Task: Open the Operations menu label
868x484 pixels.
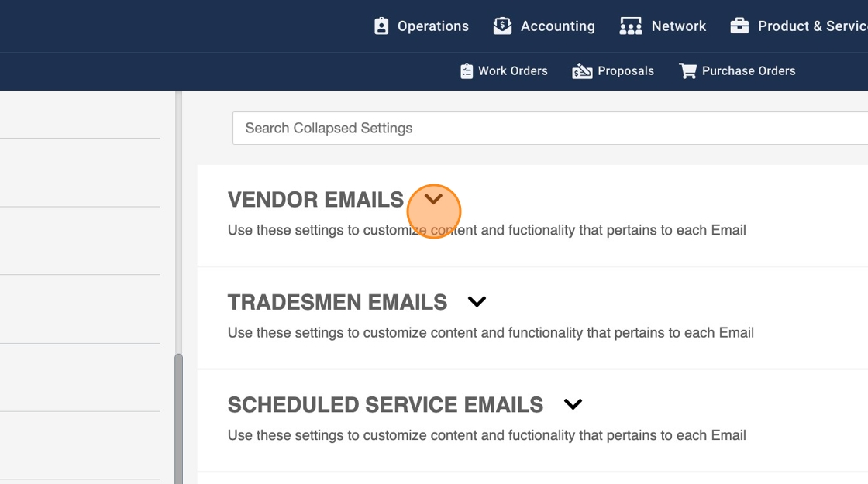Action: 432,26
